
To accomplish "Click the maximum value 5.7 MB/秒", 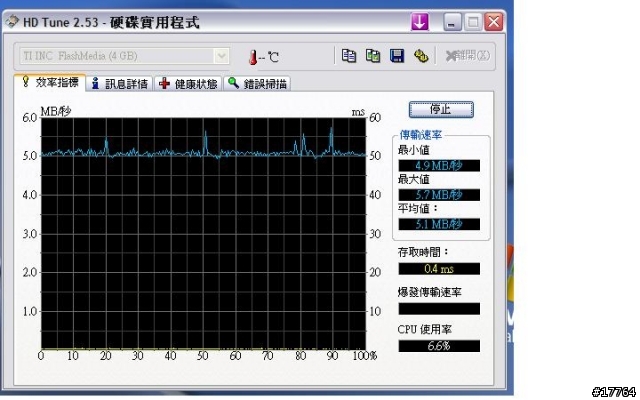I will 439,195.
